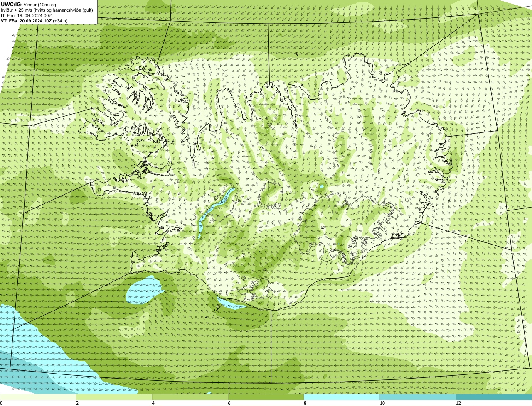532x406 pixels.
Task: Click the 8–10 m/s light cyan legend color
Action: [x=342, y=397]
